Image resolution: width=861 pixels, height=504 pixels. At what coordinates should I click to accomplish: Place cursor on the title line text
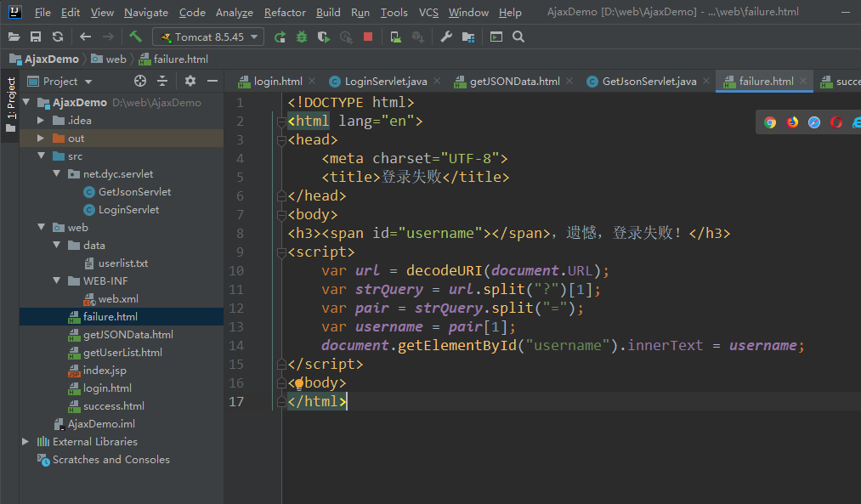415,178
